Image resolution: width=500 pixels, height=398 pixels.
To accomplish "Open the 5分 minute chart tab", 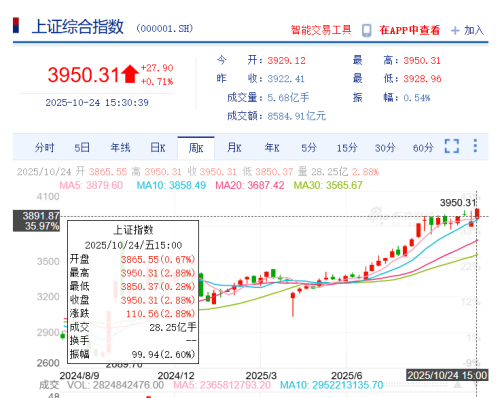I will tap(309, 147).
